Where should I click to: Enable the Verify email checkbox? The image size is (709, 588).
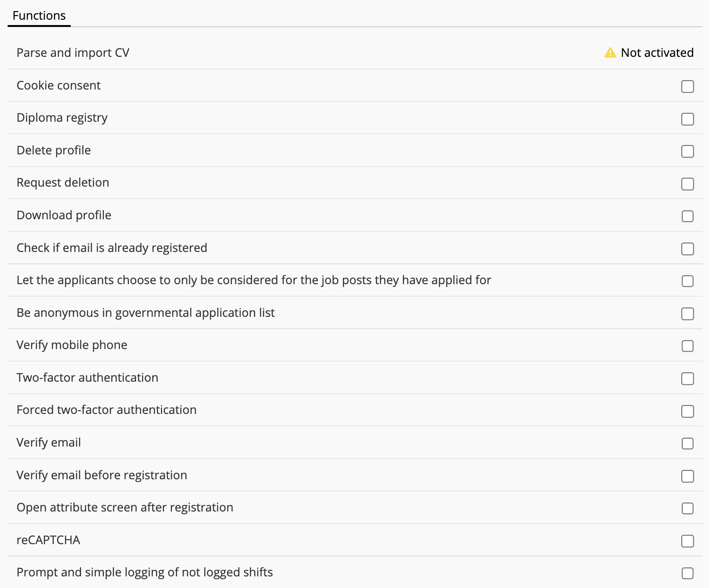click(688, 443)
